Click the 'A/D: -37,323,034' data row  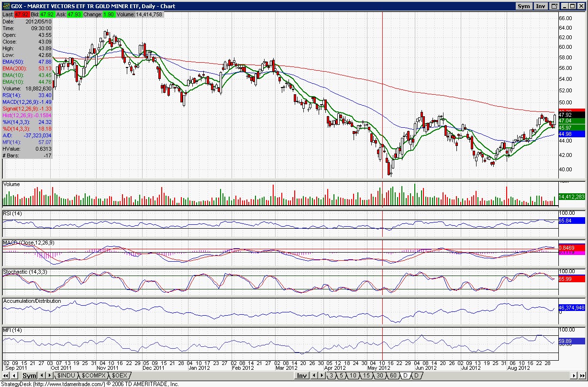27,135
